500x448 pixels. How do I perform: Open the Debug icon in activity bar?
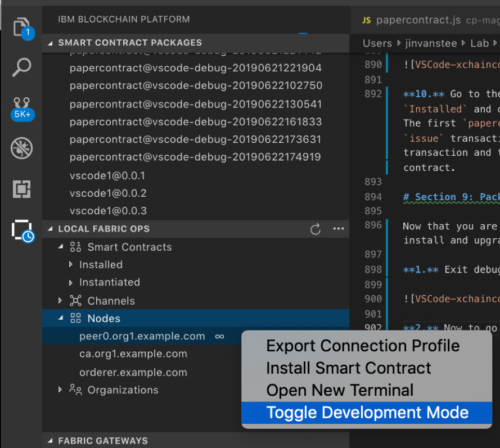click(x=22, y=148)
